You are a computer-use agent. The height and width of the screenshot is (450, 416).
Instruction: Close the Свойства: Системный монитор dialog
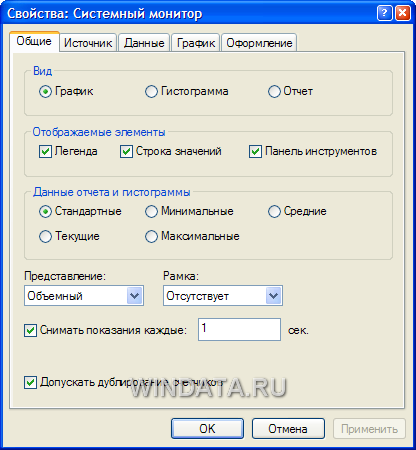pos(403,13)
